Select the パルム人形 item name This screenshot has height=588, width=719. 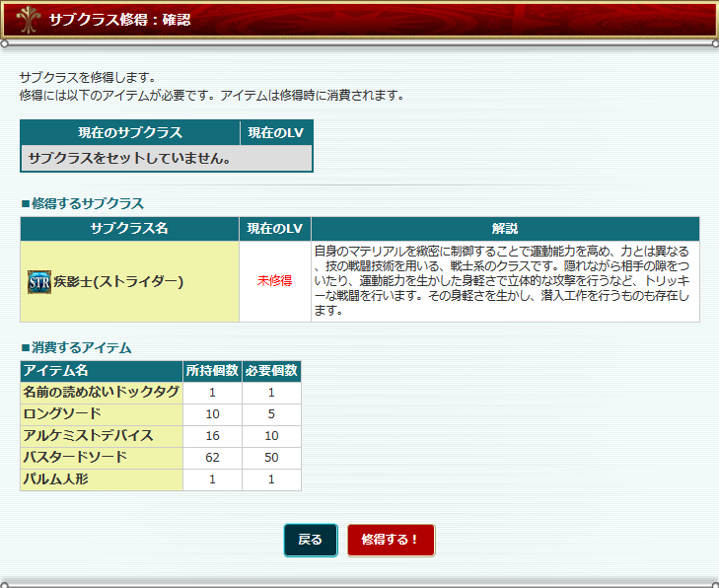click(x=55, y=478)
